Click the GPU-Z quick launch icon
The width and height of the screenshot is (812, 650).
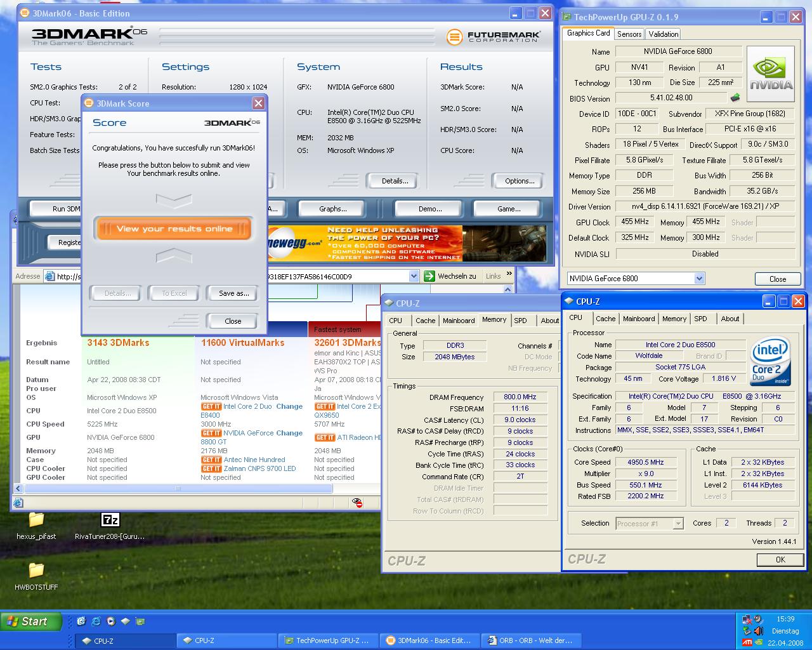(x=140, y=621)
